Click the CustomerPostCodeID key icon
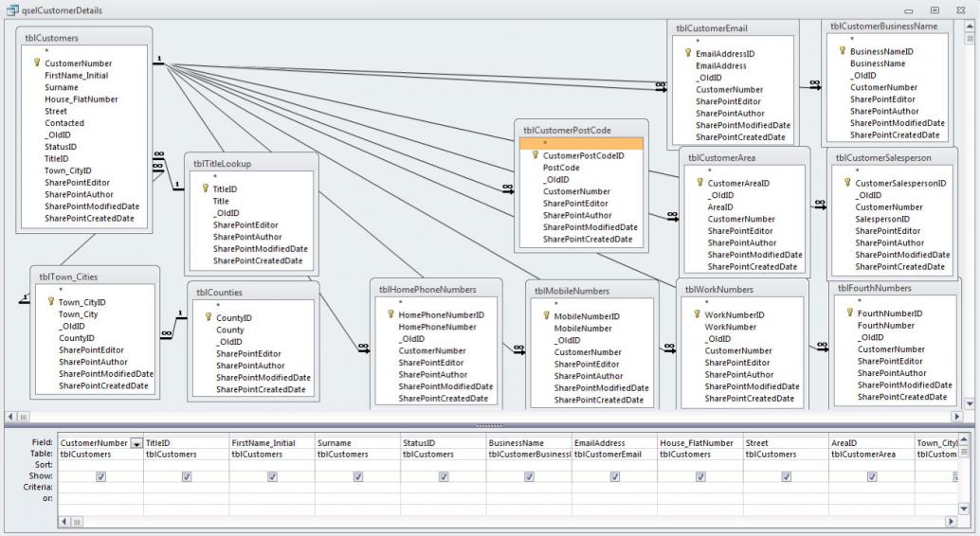980x536 pixels. pos(535,155)
